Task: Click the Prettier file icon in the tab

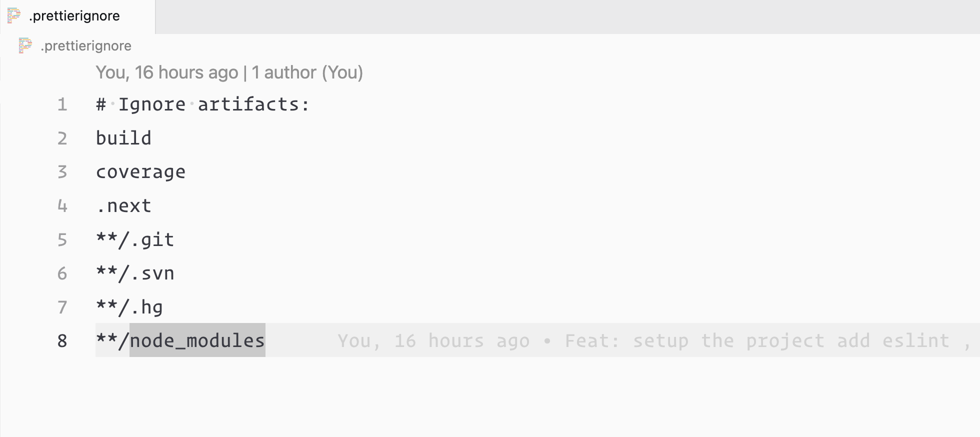Action: [x=14, y=16]
